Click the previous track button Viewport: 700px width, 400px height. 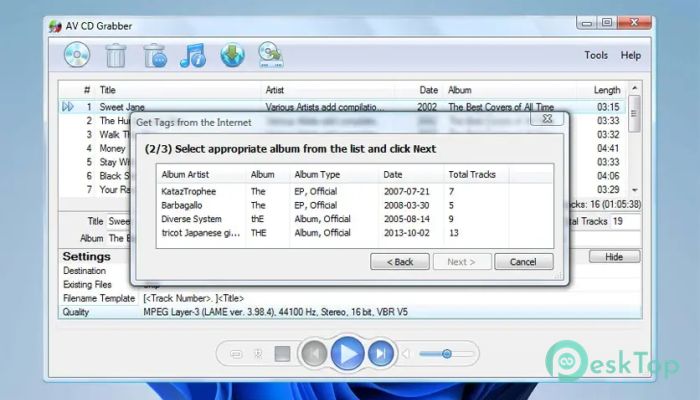[x=314, y=354]
